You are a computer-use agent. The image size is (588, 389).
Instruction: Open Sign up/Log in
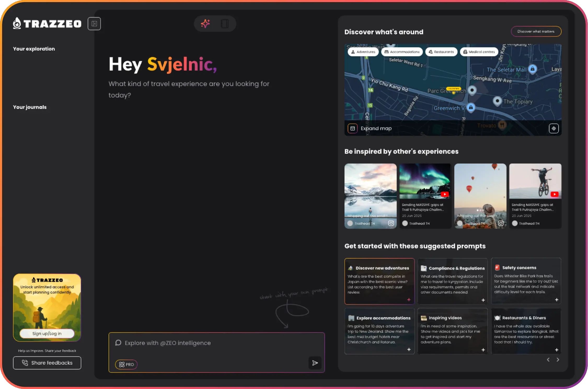(47, 333)
